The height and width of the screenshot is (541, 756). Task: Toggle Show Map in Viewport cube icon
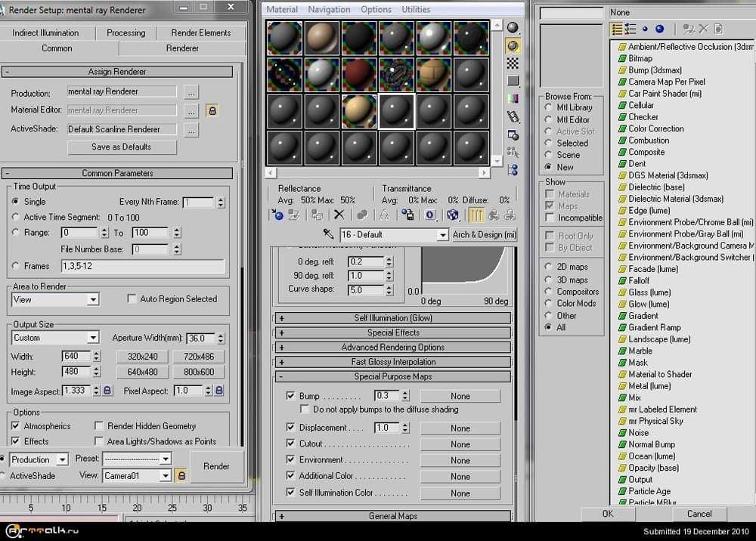(452, 215)
